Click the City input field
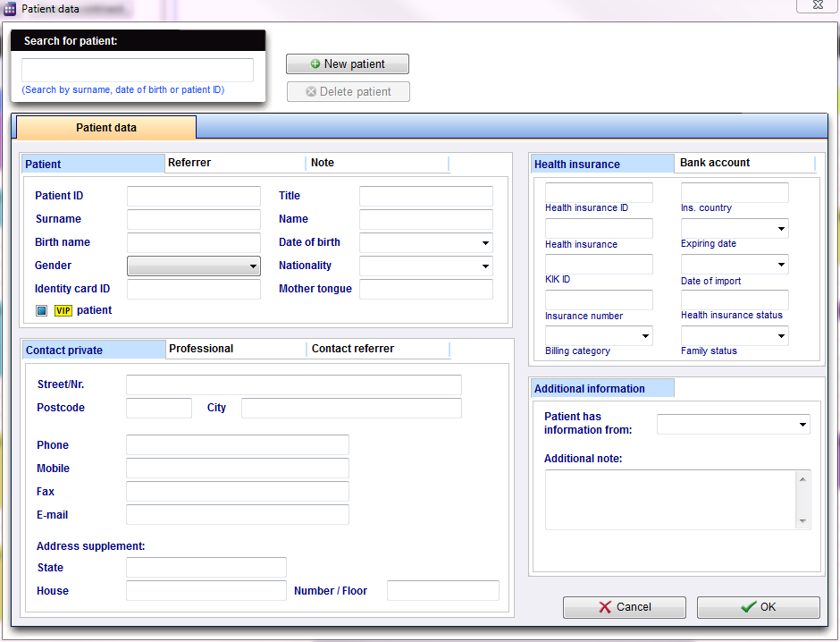This screenshot has height=642, width=840. click(x=351, y=409)
